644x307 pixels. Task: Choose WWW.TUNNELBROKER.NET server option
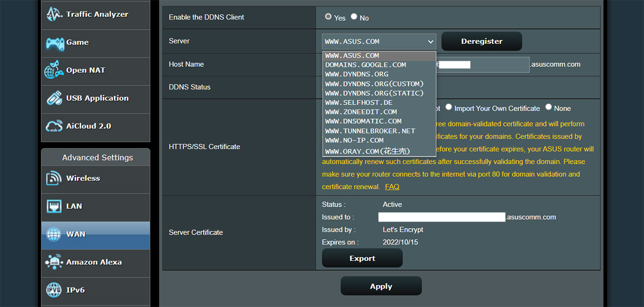(379, 131)
